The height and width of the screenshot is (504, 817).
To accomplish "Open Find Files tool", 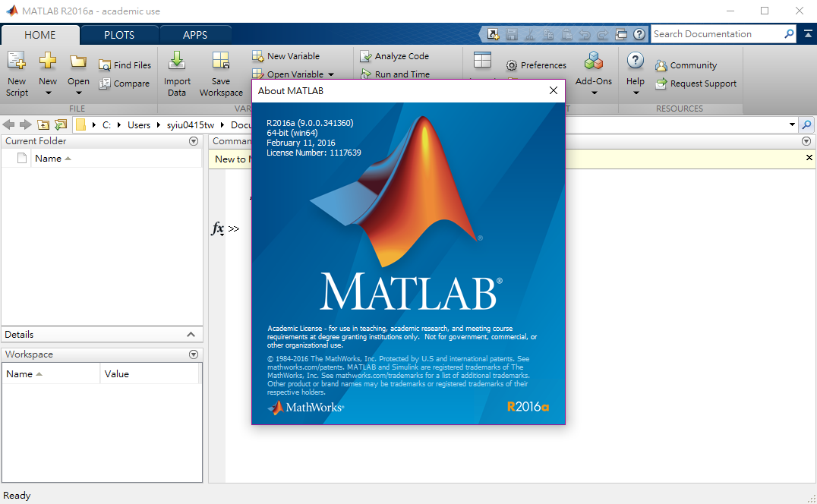I will [x=125, y=65].
